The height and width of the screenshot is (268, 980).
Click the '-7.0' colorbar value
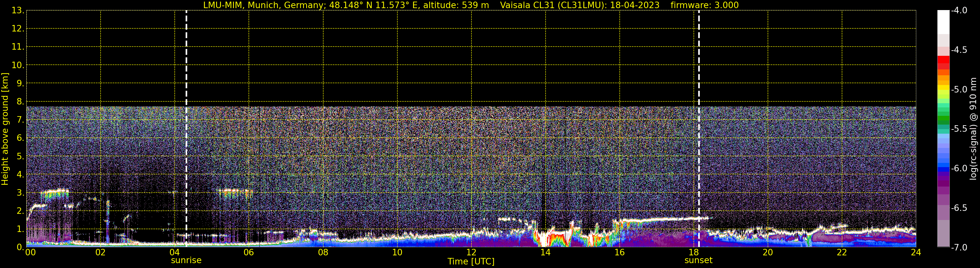pyautogui.click(x=959, y=248)
